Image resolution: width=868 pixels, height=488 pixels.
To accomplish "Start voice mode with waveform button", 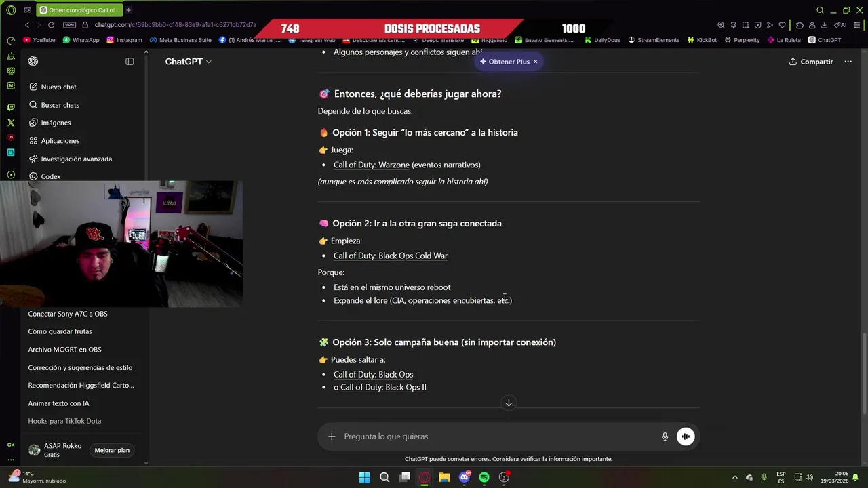I will (x=686, y=436).
